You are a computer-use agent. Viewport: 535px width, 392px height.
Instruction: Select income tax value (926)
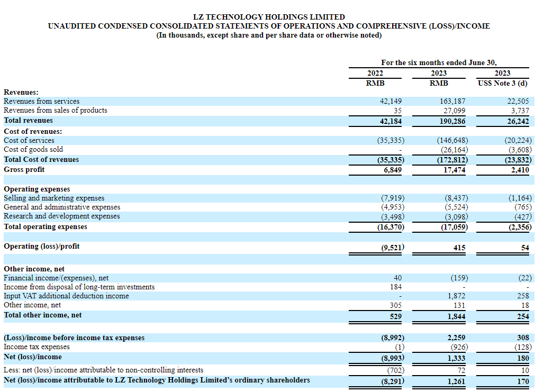(x=459, y=347)
